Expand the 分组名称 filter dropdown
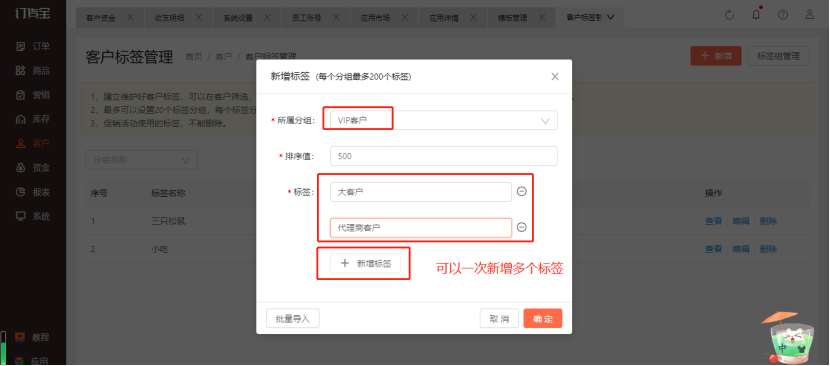The height and width of the screenshot is (366, 830). tap(141, 160)
